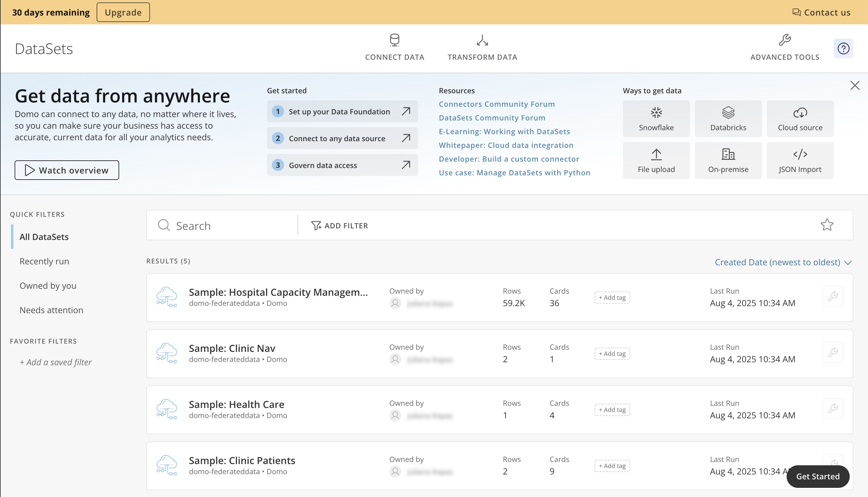The width and height of the screenshot is (868, 497).
Task: Click the DataSets page title
Action: [44, 49]
